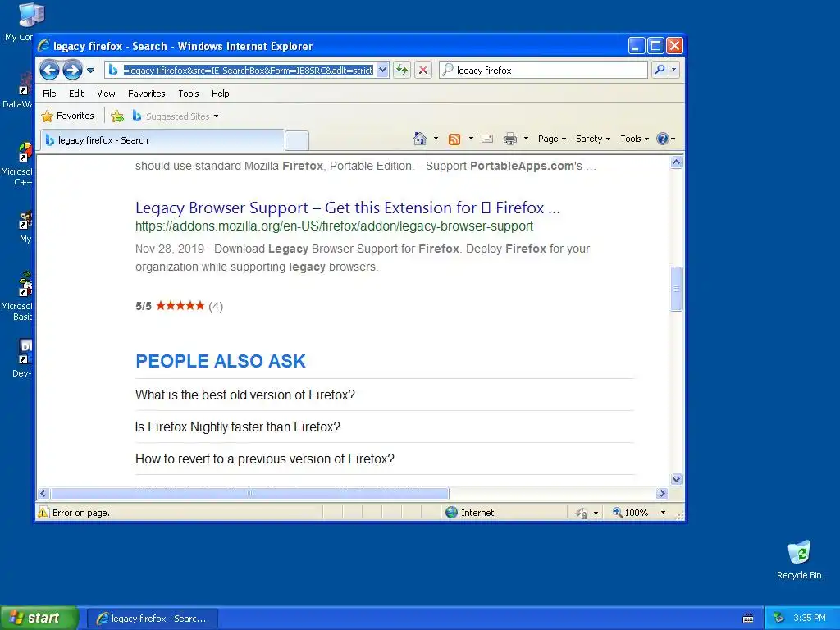This screenshot has width=840, height=630.
Task: Click the Home icon in command bar
Action: tap(419, 139)
